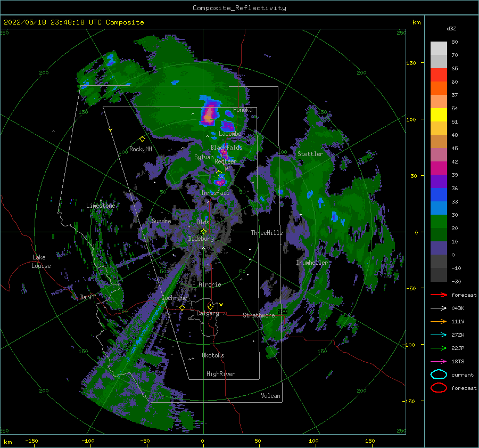Select the orange 111V arrow icon
Screen dimensions: 479x448
(x=439, y=321)
